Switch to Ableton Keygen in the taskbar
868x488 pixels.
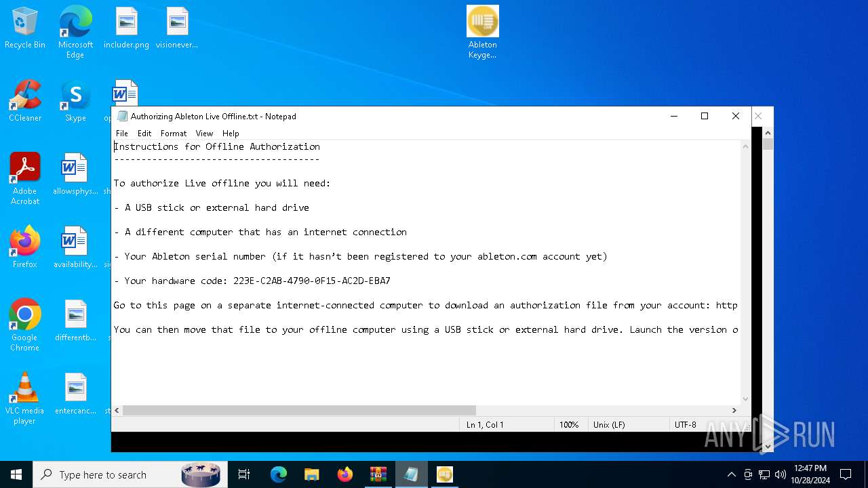pos(445,474)
